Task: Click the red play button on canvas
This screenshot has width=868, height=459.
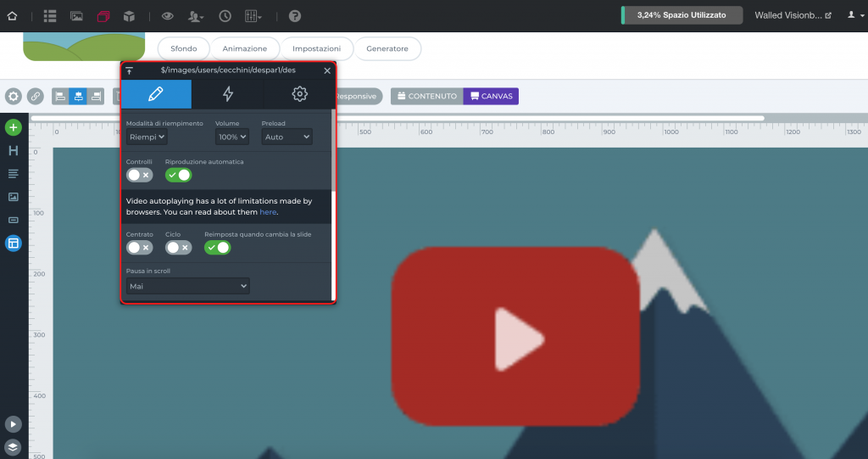Action: pyautogui.click(x=516, y=337)
